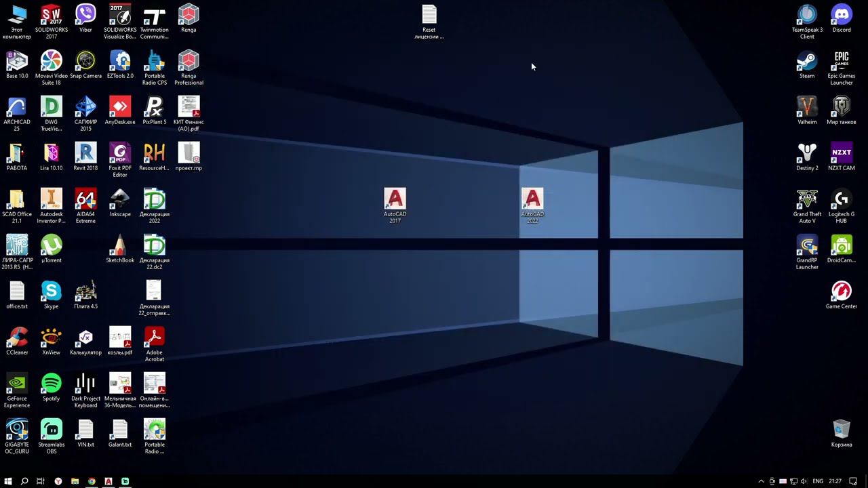Open Task View from the taskbar

(41, 481)
